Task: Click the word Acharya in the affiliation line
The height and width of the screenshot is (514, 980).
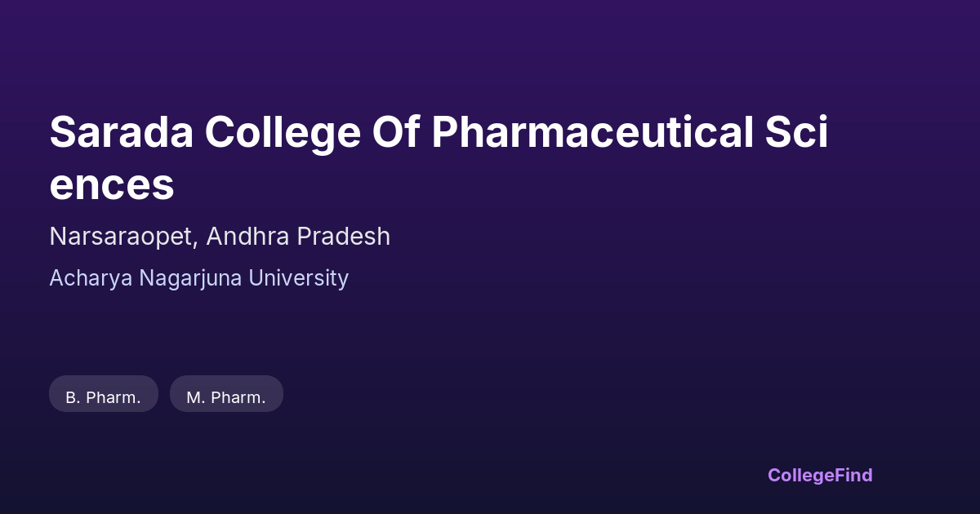Action: click(x=82, y=278)
